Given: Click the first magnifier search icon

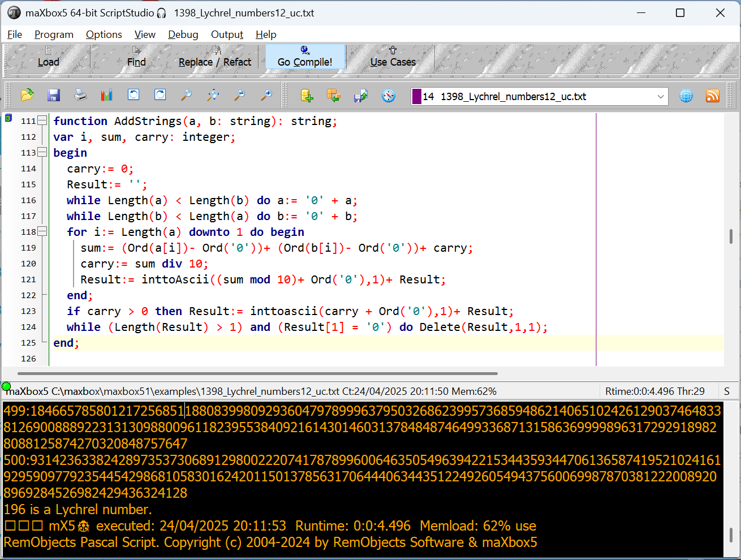Looking at the screenshot, I should (186, 95).
